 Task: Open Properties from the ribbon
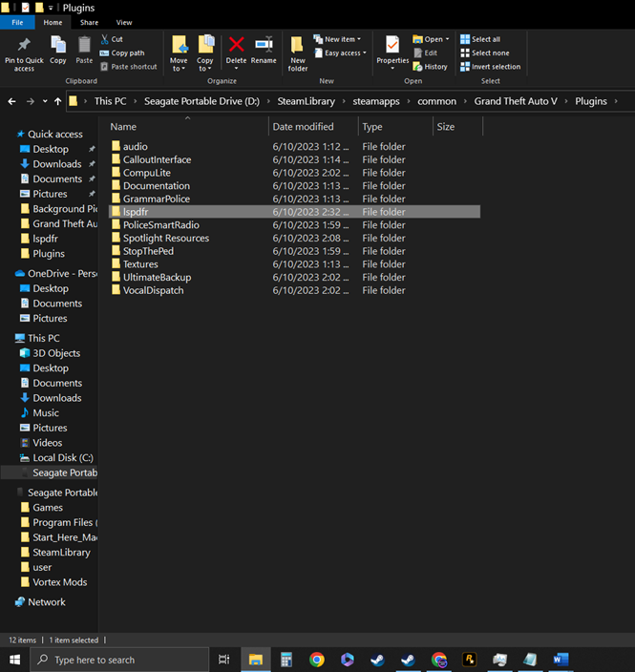click(392, 48)
